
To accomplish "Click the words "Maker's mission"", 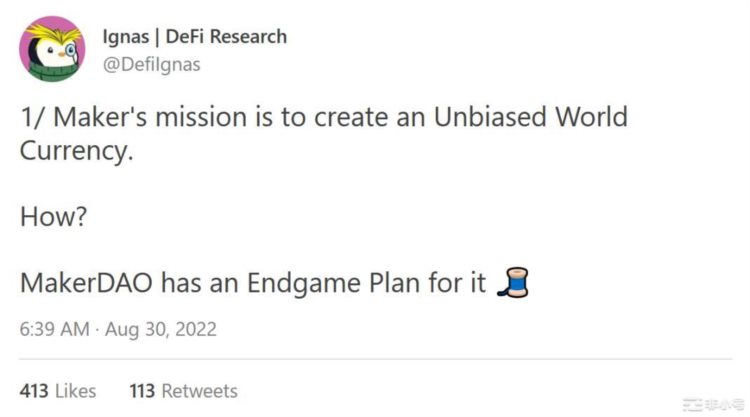I will (152, 117).
